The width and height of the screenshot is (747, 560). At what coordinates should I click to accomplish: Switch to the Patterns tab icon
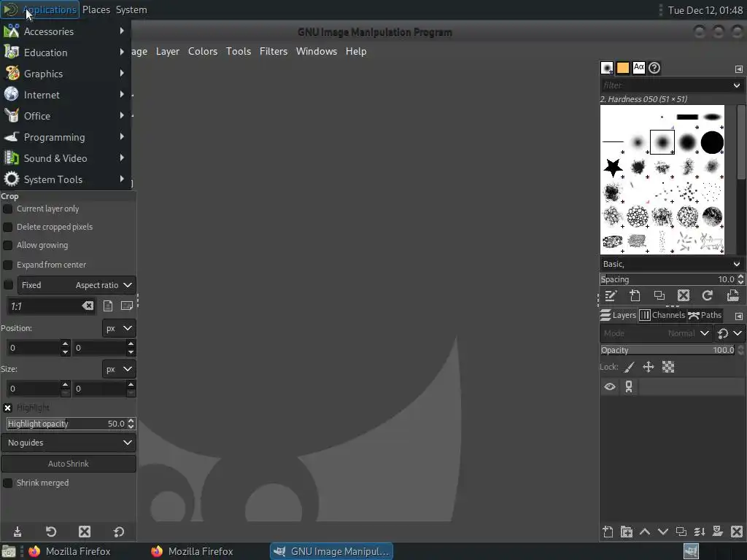pyautogui.click(x=623, y=68)
